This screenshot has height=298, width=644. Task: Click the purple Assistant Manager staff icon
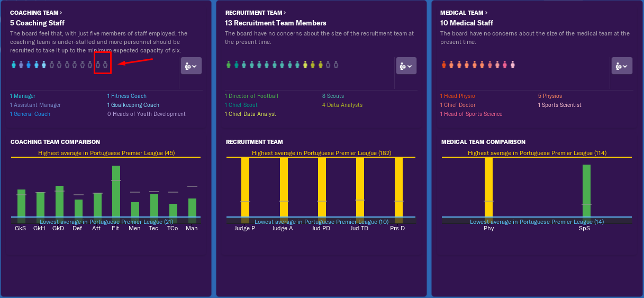pyautogui.click(x=21, y=65)
